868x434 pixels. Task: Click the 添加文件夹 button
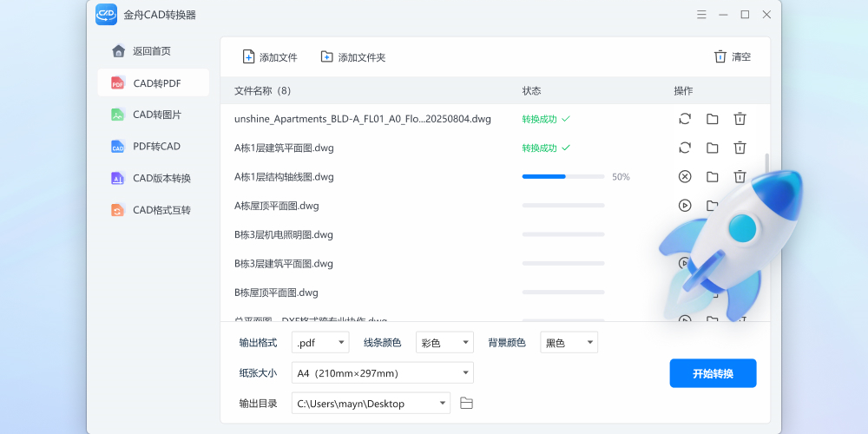click(x=352, y=57)
